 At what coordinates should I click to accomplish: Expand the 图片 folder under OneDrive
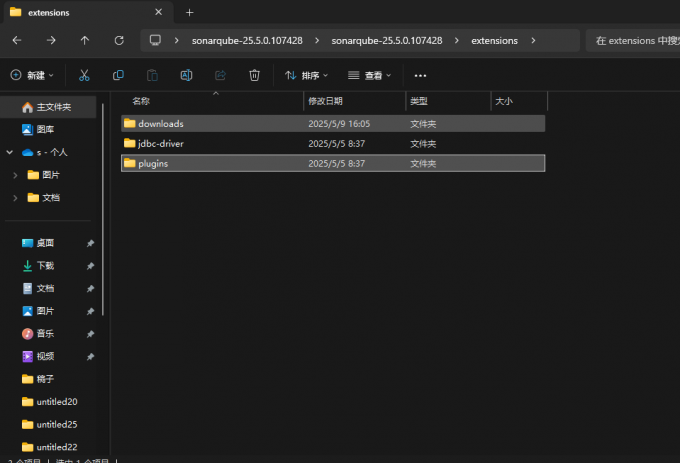(x=15, y=175)
